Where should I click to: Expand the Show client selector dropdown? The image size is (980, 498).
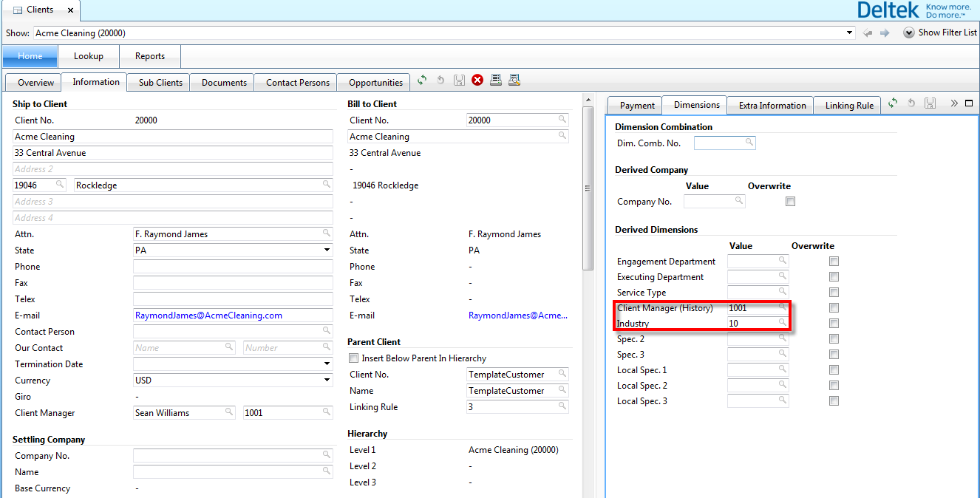pos(850,33)
